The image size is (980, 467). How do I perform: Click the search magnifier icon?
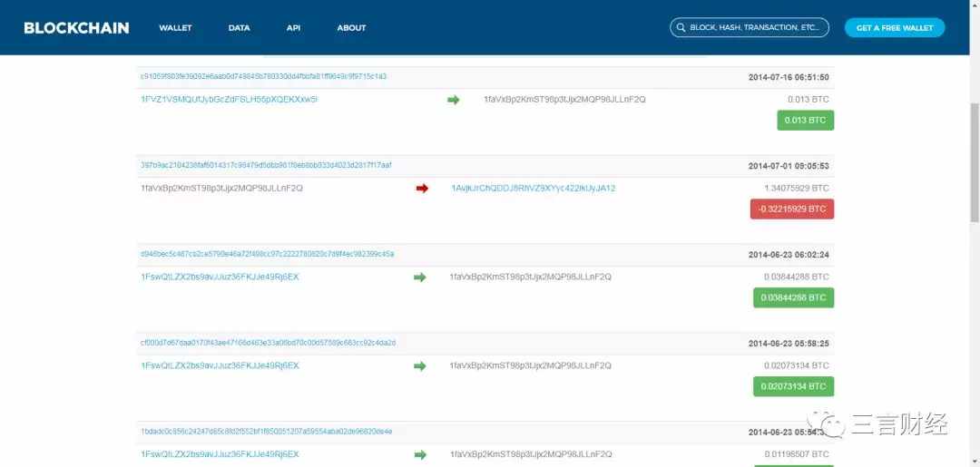[x=681, y=28]
